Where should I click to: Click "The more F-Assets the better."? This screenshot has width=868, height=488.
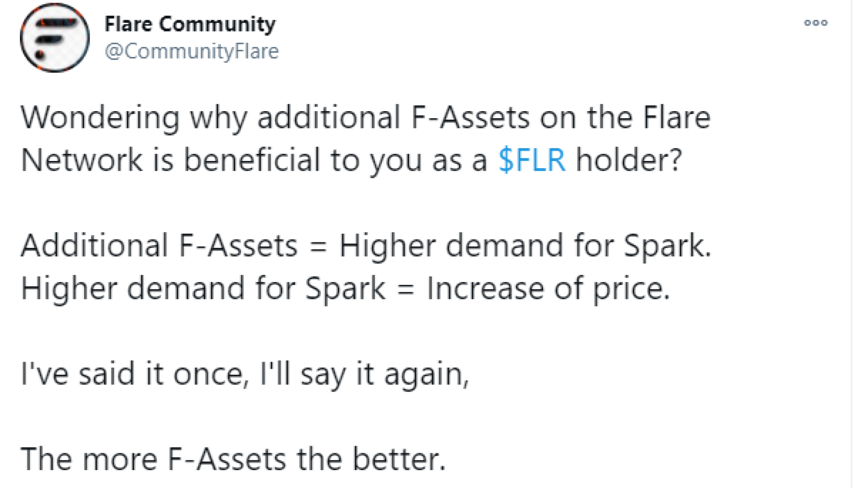point(233,459)
